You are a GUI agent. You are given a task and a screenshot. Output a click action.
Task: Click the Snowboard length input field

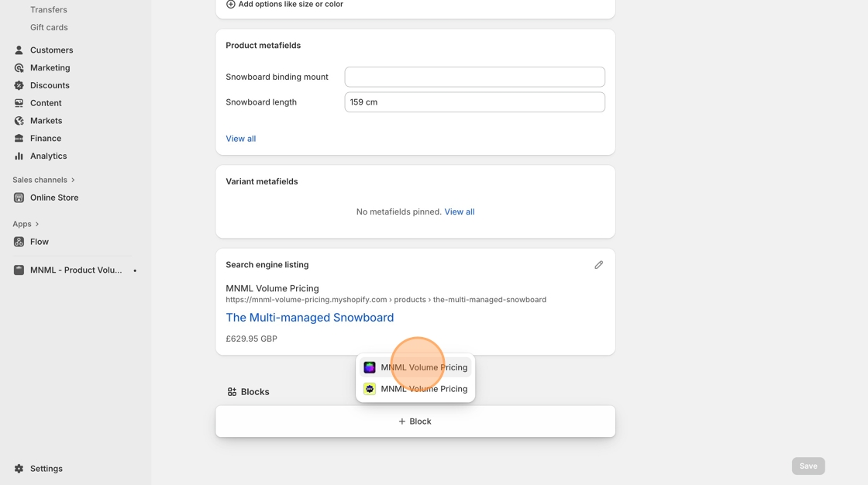[474, 102]
